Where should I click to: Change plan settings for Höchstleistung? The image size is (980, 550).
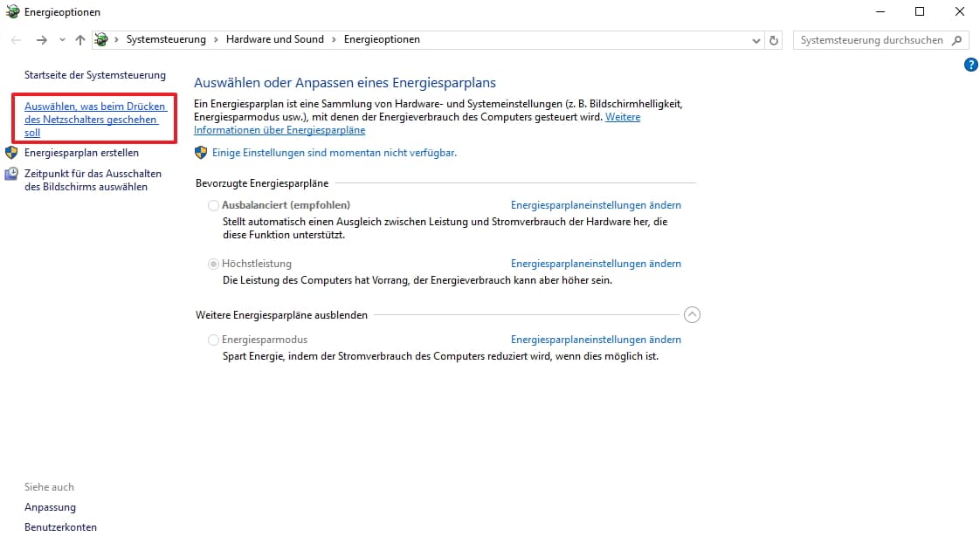point(596,264)
